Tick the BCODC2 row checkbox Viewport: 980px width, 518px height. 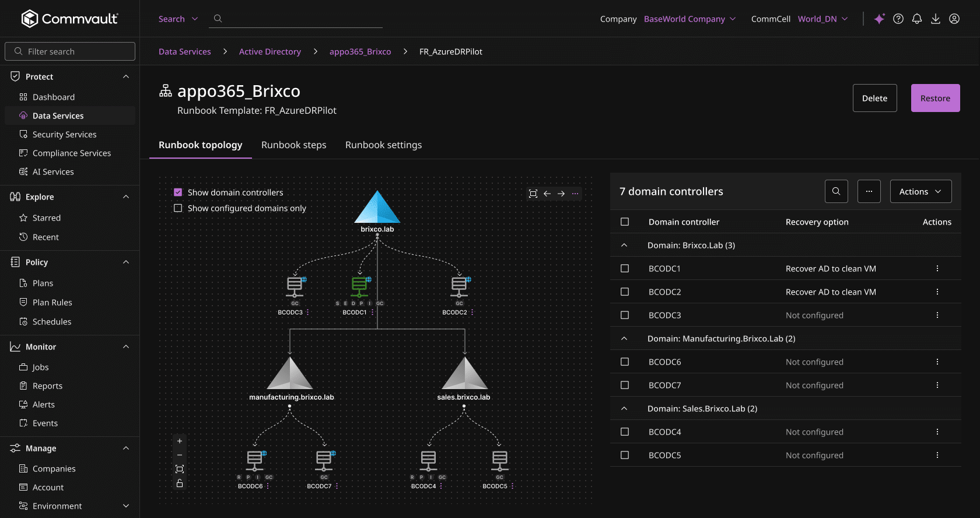click(x=625, y=292)
